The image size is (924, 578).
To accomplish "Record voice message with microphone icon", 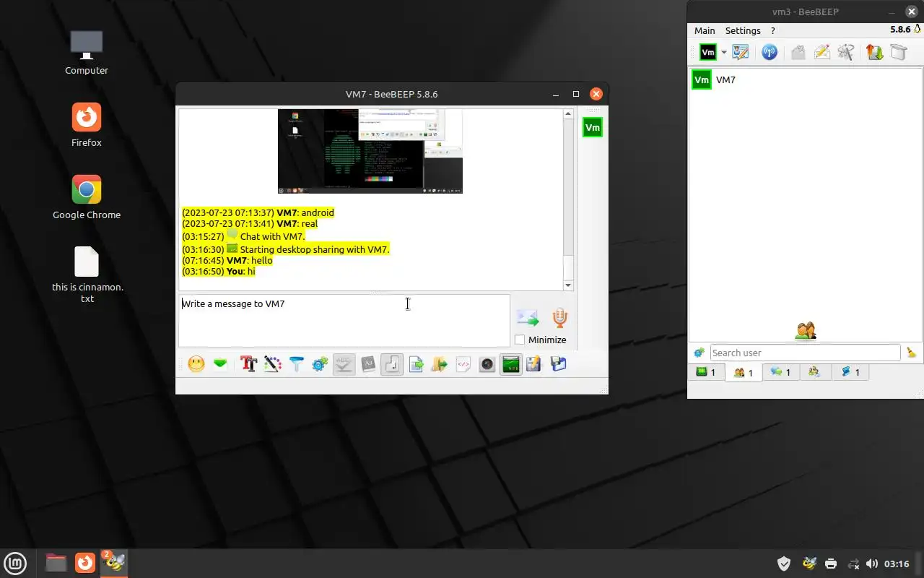I will [559, 318].
